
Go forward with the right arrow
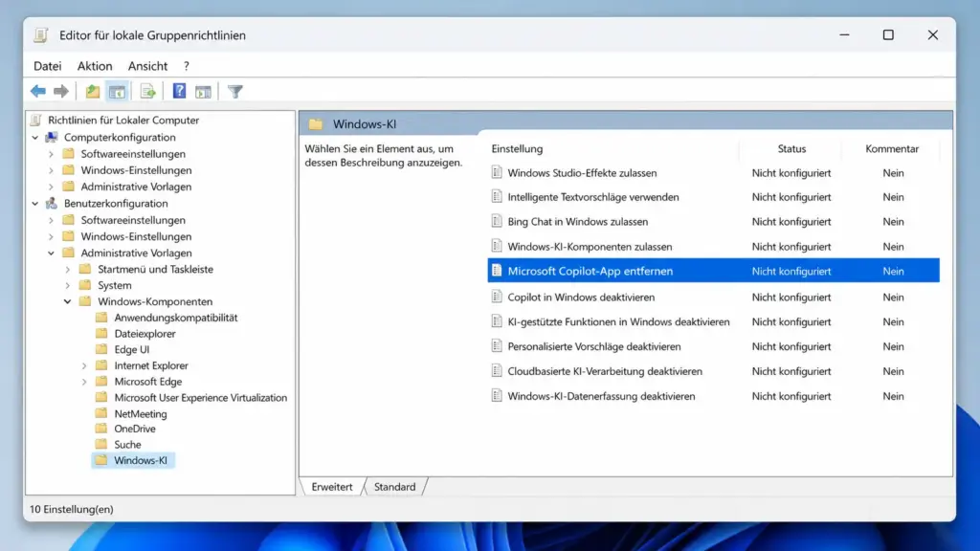tap(61, 91)
